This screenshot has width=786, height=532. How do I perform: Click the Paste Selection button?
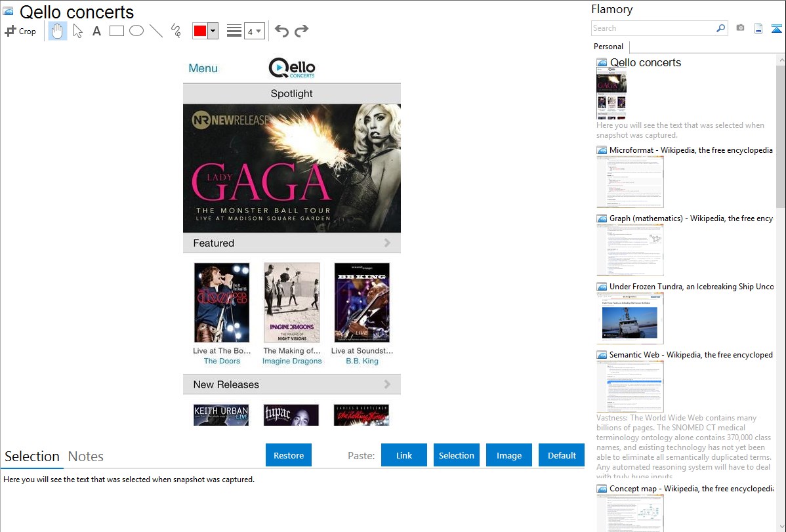coord(456,455)
